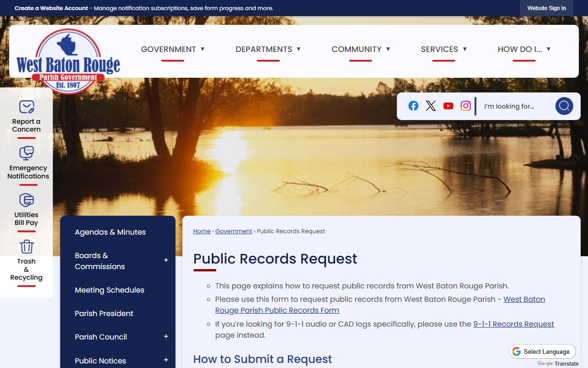Open the YouTube social icon
588x368 pixels.
(x=448, y=106)
